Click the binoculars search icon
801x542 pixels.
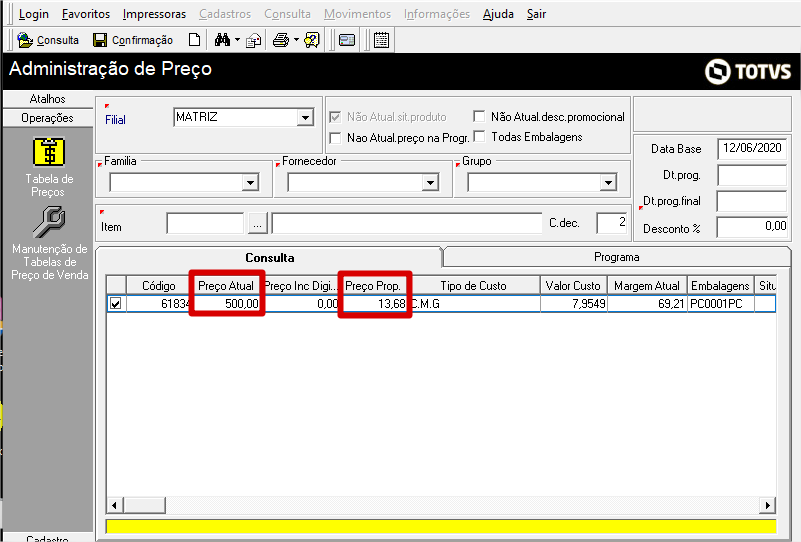[x=222, y=40]
